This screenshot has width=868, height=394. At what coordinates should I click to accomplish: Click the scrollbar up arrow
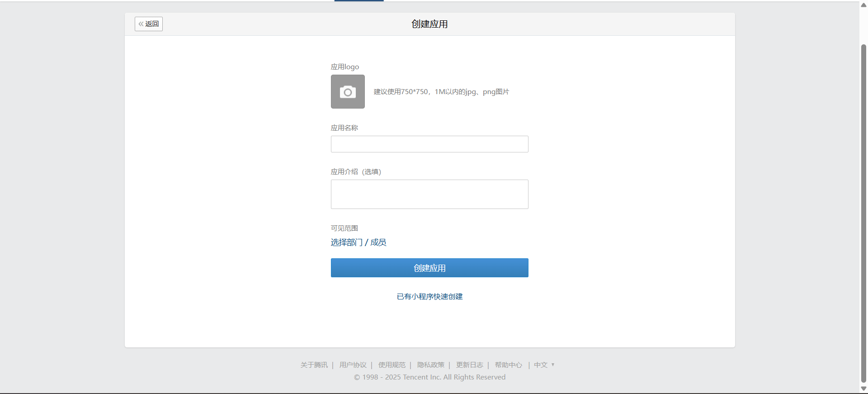pyautogui.click(x=863, y=5)
